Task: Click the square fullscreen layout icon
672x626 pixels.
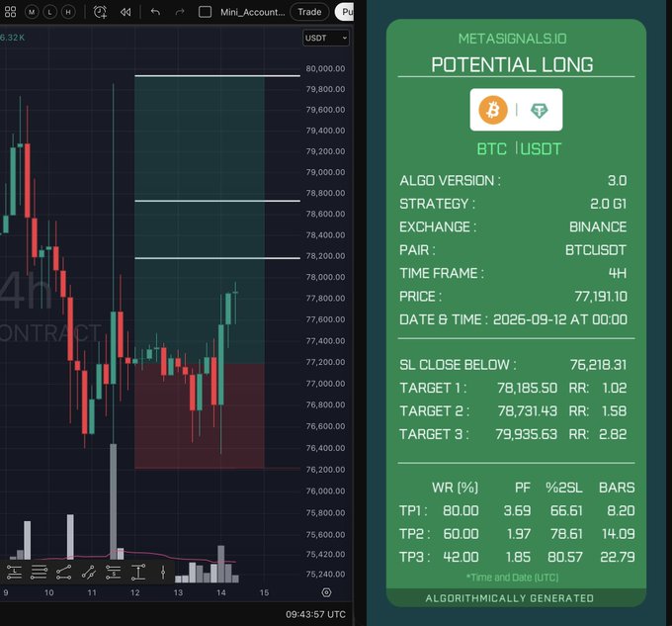Action: click(x=205, y=12)
